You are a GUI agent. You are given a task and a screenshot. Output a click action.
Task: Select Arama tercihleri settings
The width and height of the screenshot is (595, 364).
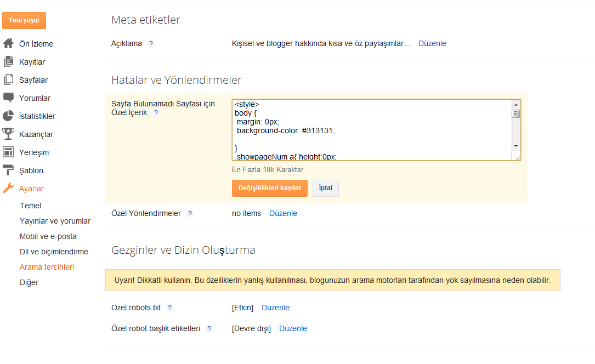tap(47, 268)
